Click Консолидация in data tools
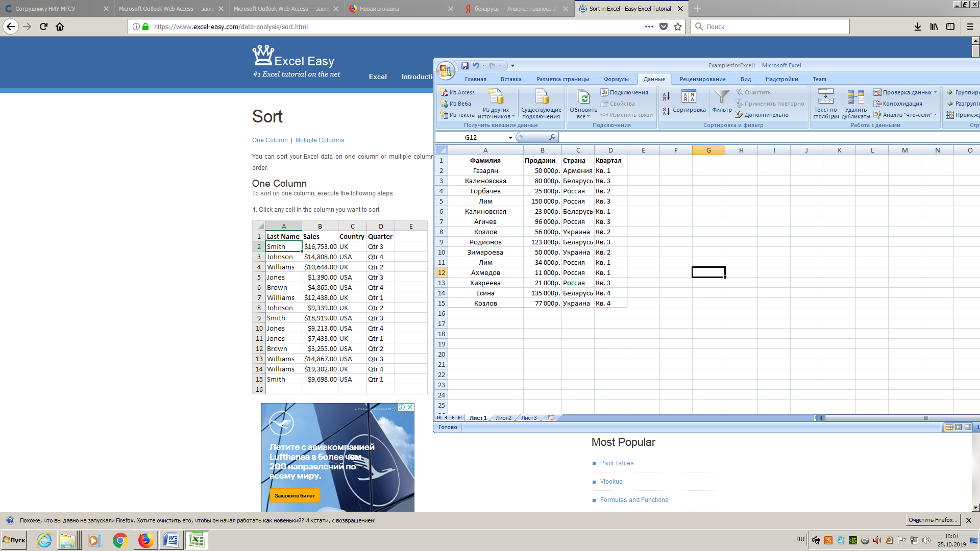Image resolution: width=980 pixels, height=551 pixels. 898,104
